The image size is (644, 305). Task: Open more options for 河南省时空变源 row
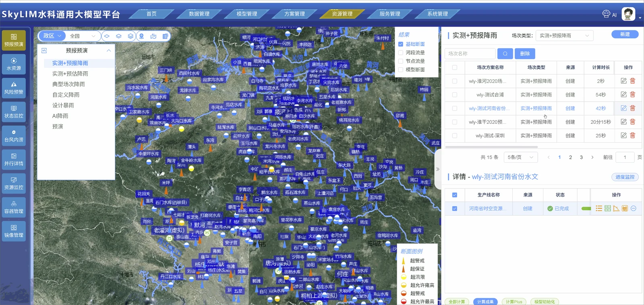point(634,208)
